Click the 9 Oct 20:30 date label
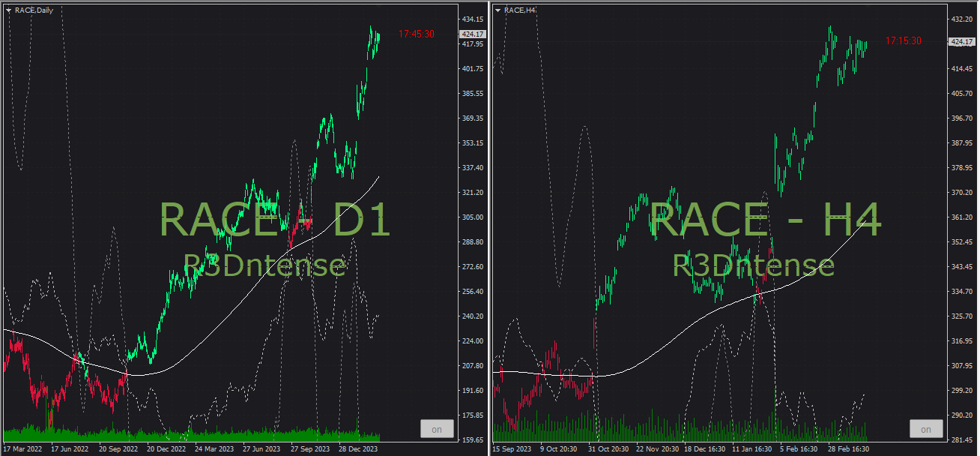The height and width of the screenshot is (456, 980). (557, 449)
